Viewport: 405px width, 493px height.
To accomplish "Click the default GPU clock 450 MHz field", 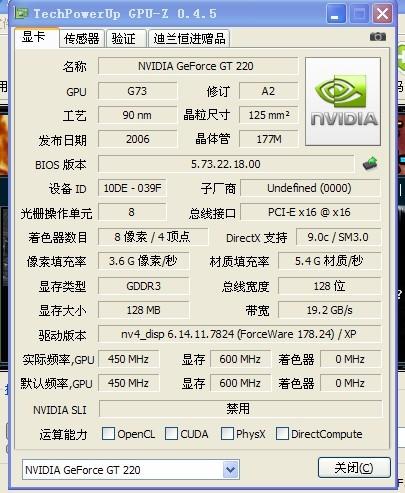I will coord(128,383).
